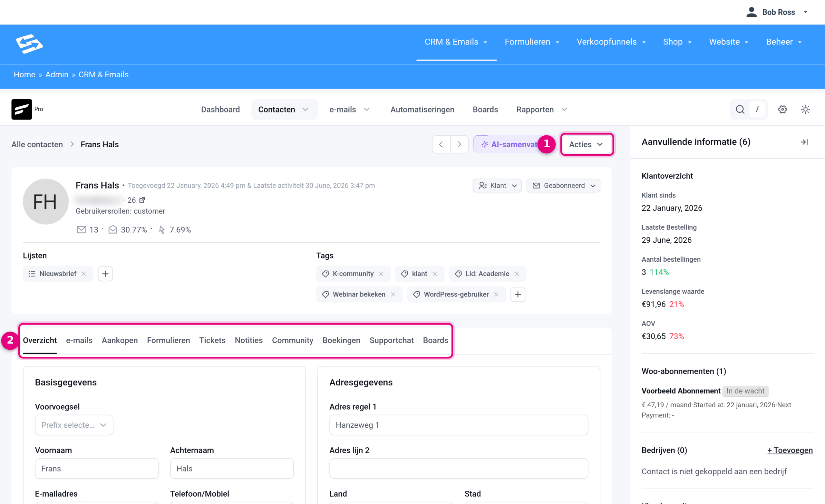Open the external user profile link icon

coord(142,200)
